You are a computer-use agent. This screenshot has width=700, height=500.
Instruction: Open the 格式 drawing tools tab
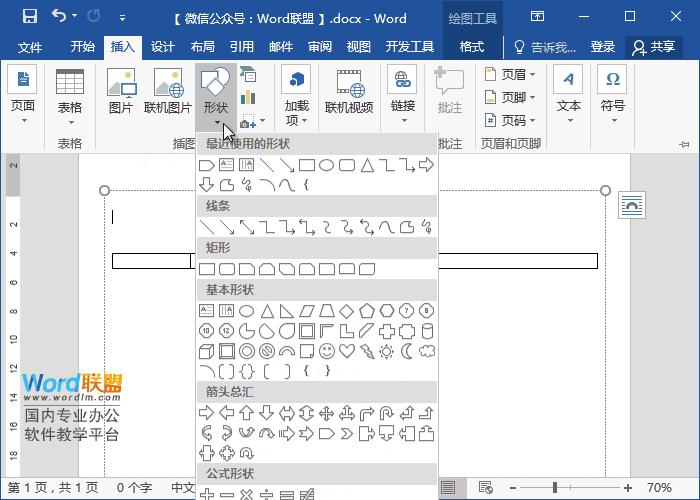click(472, 47)
